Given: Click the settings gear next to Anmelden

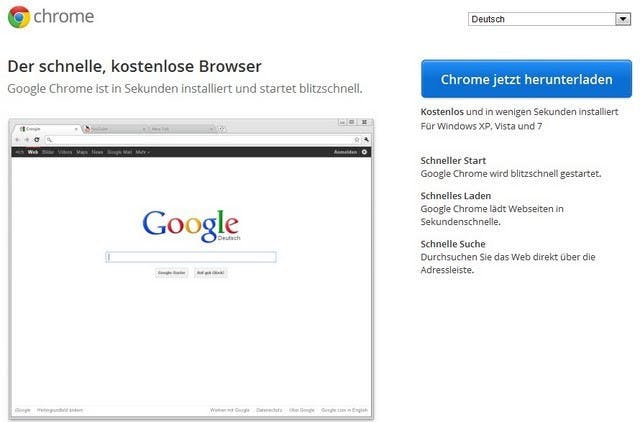Looking at the screenshot, I should (364, 152).
